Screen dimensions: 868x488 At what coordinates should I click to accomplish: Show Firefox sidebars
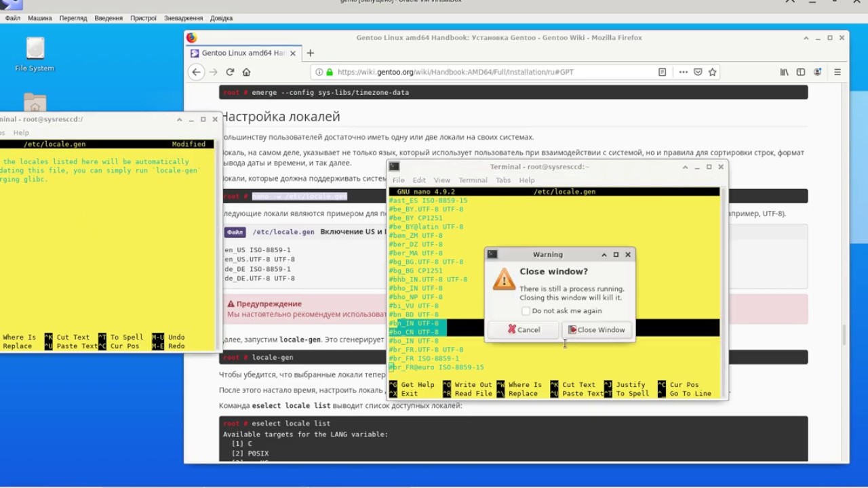[x=801, y=72]
